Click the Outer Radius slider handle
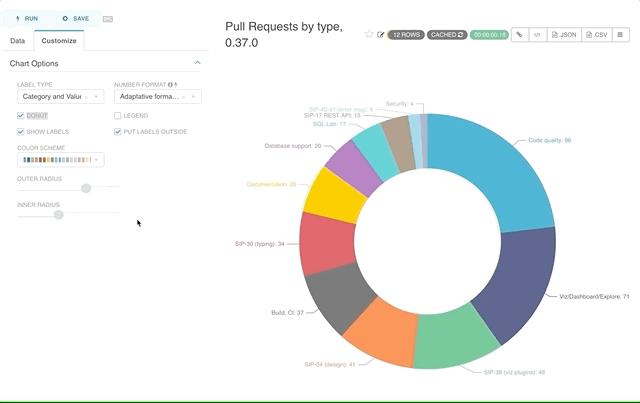Screen dimensions: 640x403 [86, 188]
